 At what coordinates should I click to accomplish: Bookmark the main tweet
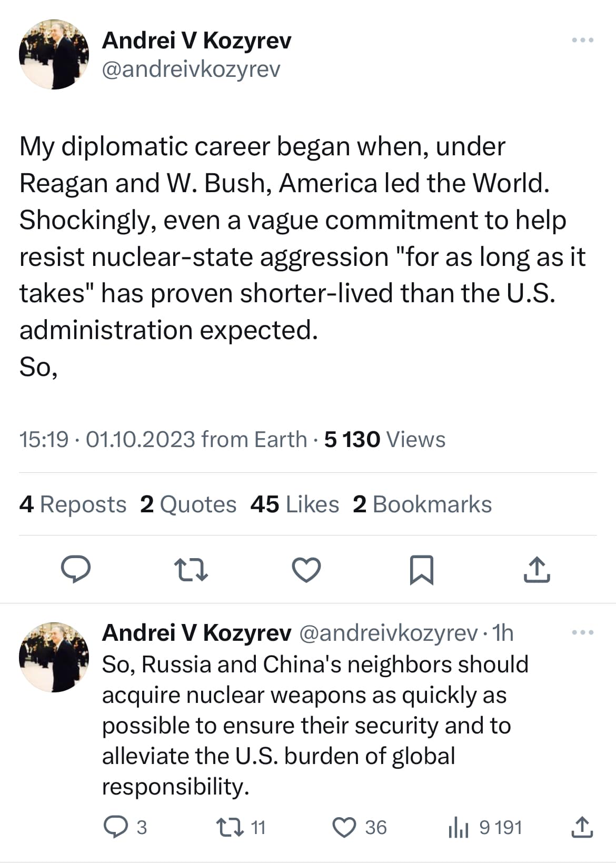(422, 570)
